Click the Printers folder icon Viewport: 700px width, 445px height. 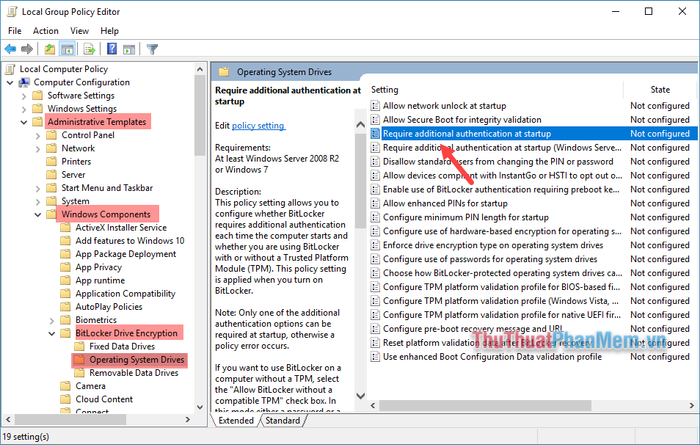click(52, 162)
